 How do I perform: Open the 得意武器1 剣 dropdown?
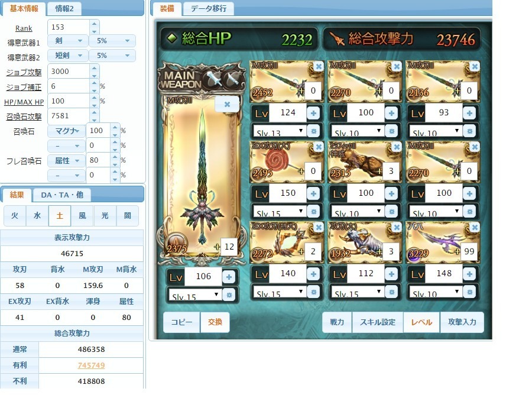coord(67,41)
